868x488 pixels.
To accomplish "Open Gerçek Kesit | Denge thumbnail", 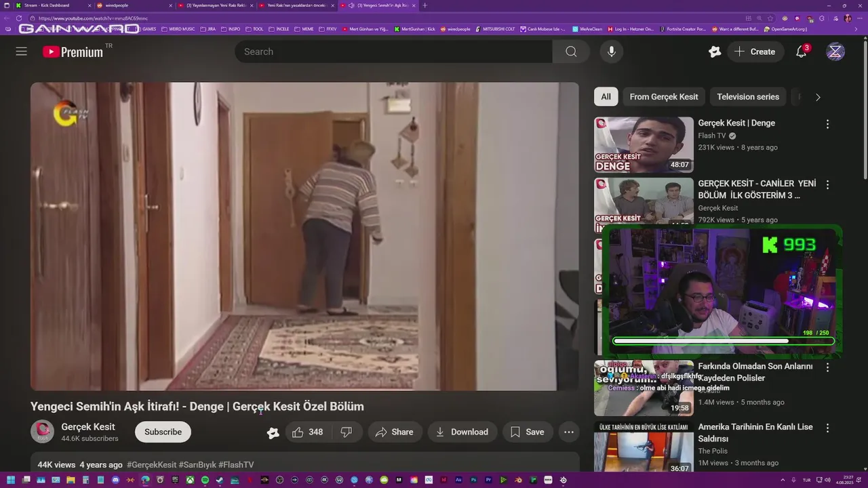I will [644, 145].
